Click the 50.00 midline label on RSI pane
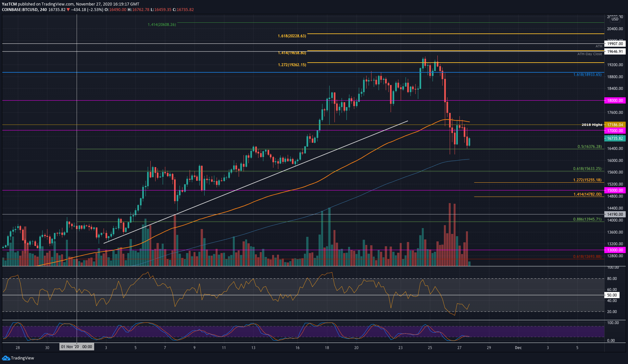Viewport: 628px width, 364px height. [x=612, y=295]
